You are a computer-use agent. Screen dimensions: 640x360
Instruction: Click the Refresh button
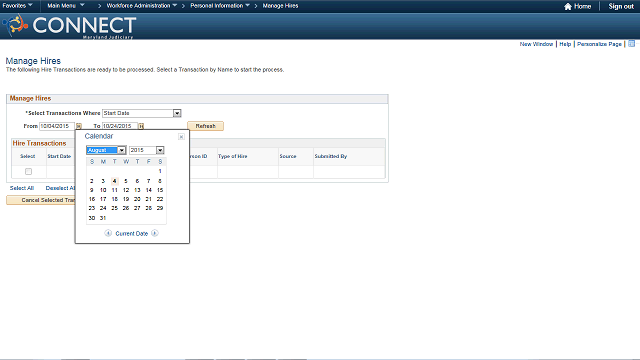pyautogui.click(x=205, y=126)
